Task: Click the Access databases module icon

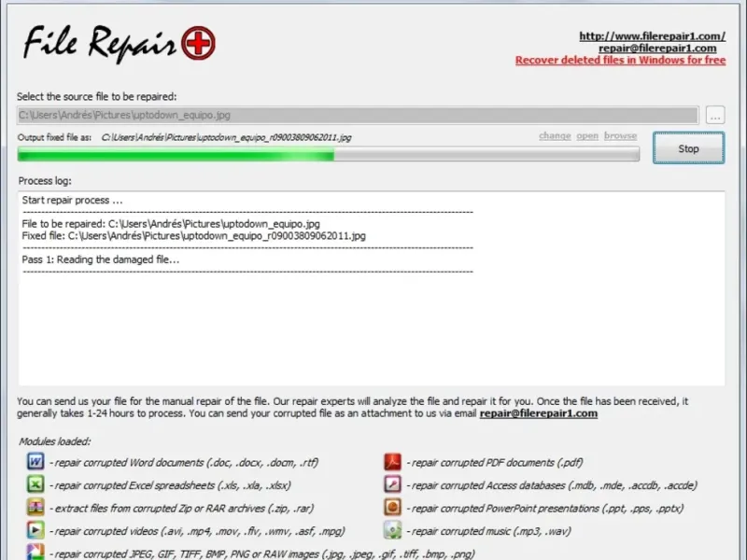Action: coord(392,484)
